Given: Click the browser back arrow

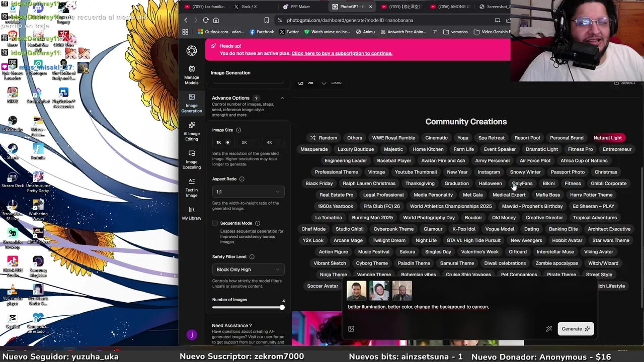Looking at the screenshot, I should coord(186,20).
